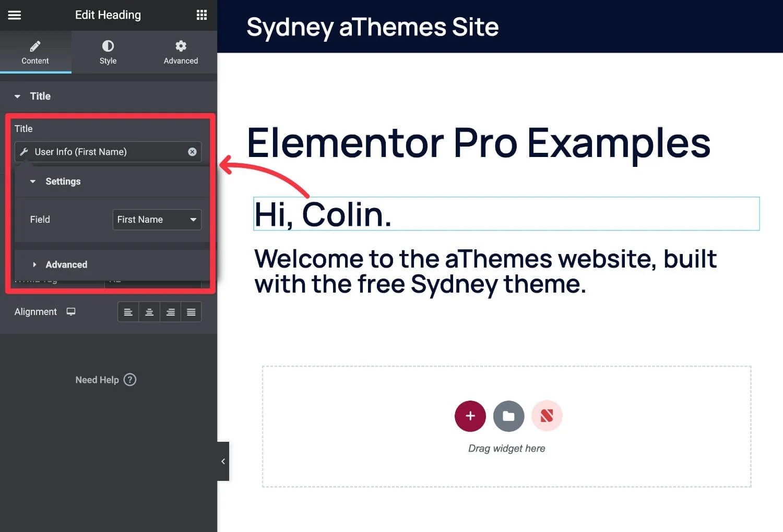The width and height of the screenshot is (783, 532).
Task: Collapse the Settings group
Action: tap(112, 182)
